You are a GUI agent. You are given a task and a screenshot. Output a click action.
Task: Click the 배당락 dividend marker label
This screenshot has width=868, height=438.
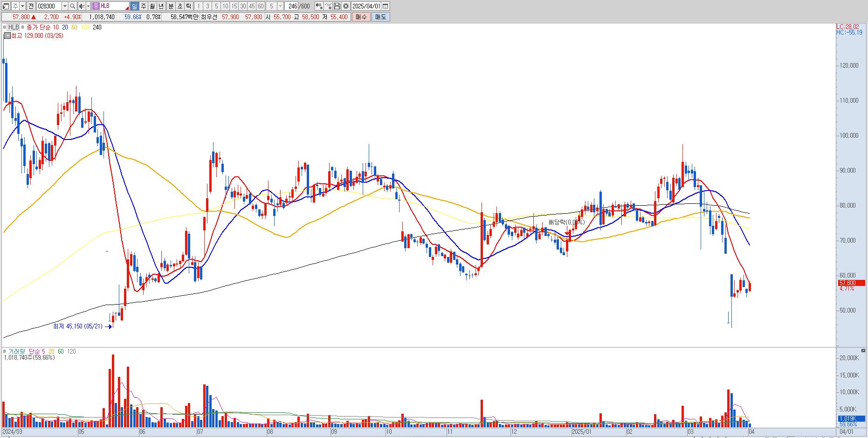click(566, 222)
